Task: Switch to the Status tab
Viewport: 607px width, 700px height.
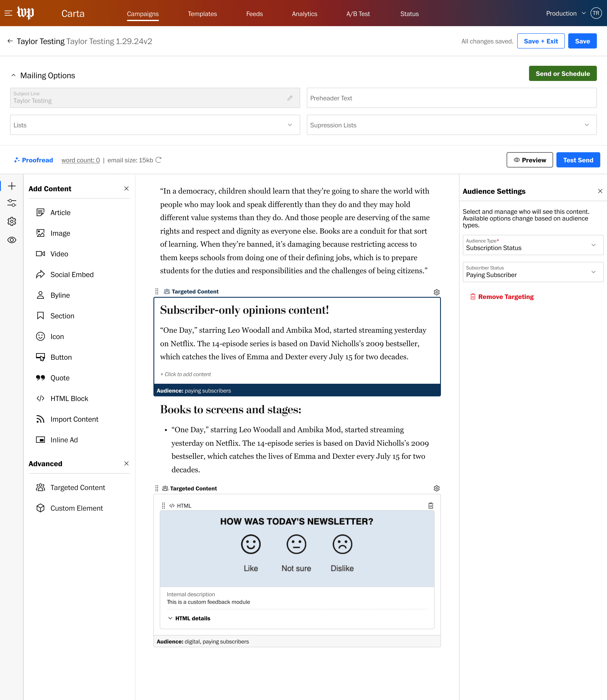Action: click(x=410, y=14)
